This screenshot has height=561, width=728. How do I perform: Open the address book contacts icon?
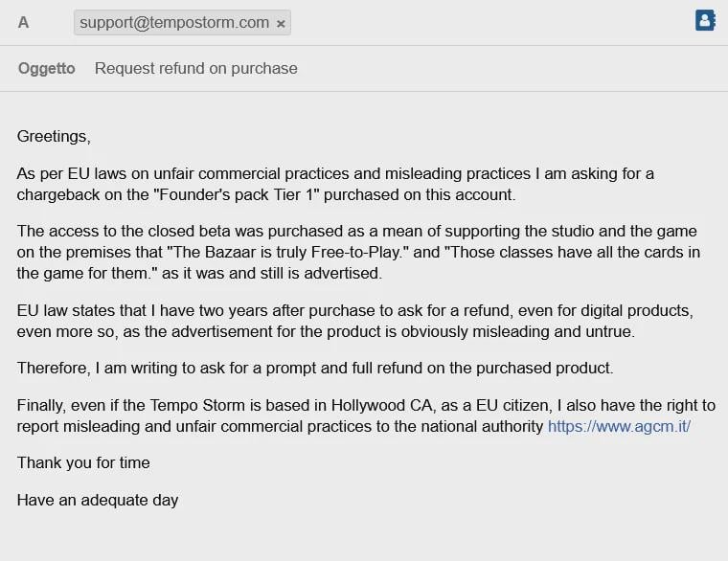tap(705, 20)
